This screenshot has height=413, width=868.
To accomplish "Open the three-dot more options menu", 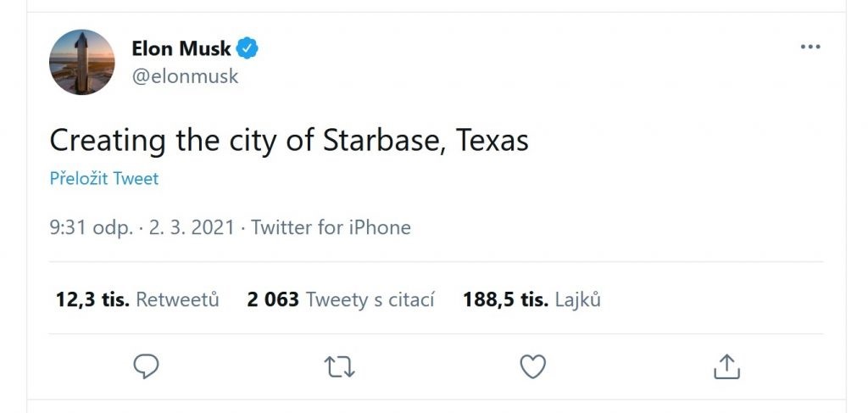I will (x=810, y=47).
